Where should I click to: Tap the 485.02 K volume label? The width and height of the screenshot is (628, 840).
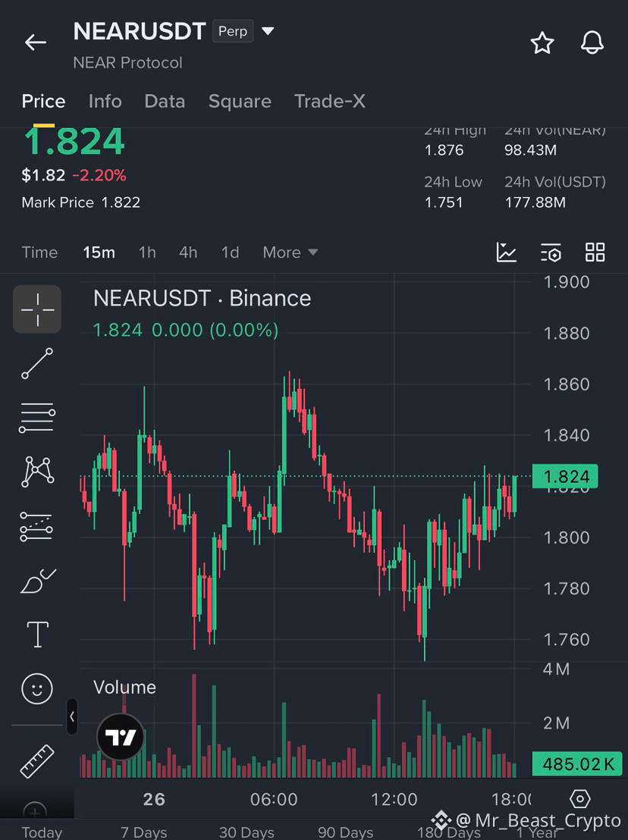[x=578, y=764]
